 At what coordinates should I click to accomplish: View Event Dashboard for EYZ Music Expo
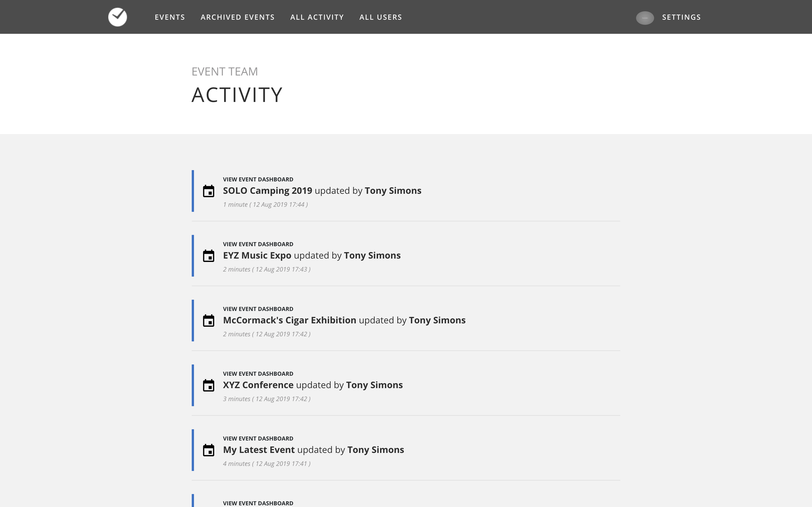pos(258,244)
